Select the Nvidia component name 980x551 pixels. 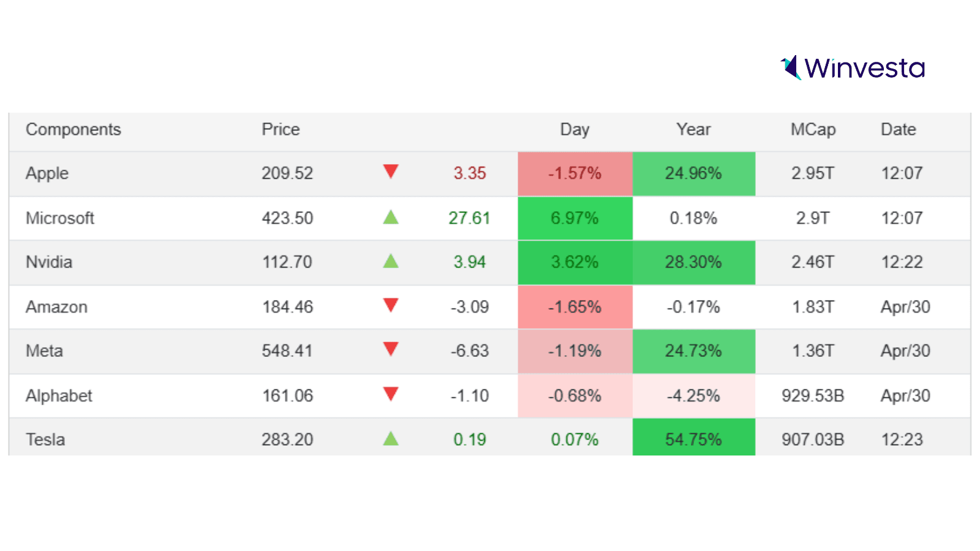point(49,263)
